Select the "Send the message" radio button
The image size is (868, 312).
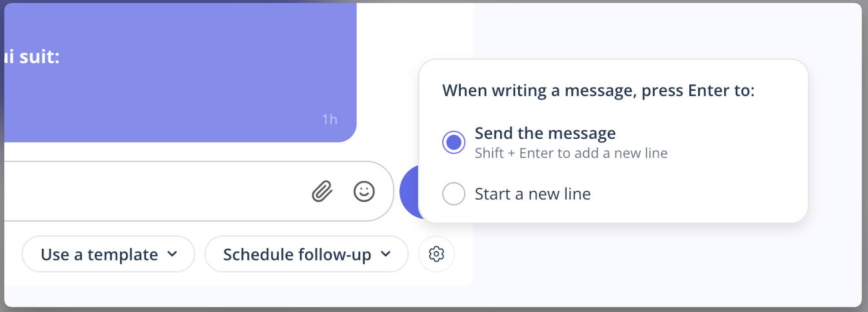click(x=454, y=142)
